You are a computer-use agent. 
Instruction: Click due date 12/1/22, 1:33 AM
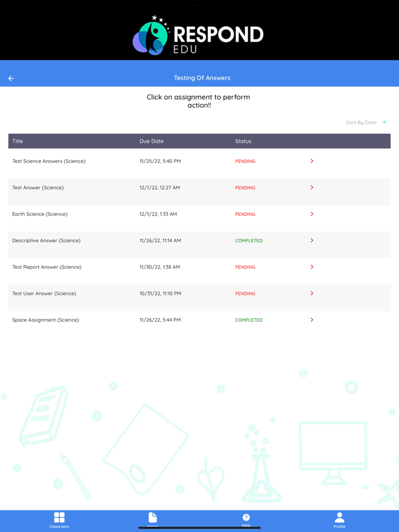158,214
